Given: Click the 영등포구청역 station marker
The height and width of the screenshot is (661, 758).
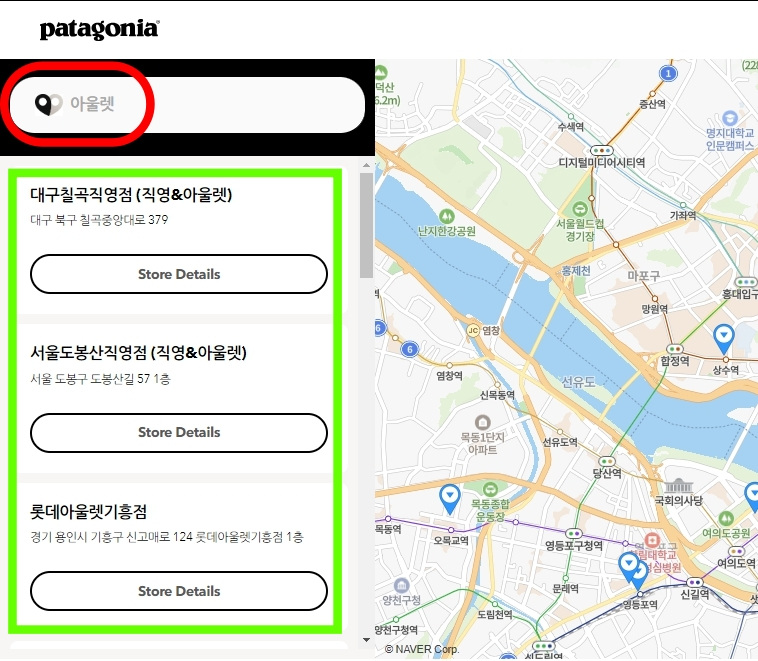Looking at the screenshot, I should point(574,534).
